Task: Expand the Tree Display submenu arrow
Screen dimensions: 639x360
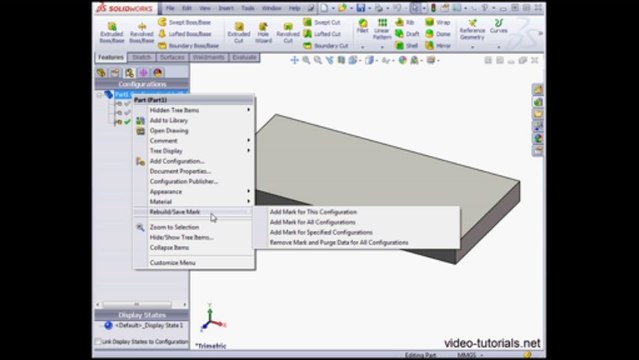Action: coord(248,150)
